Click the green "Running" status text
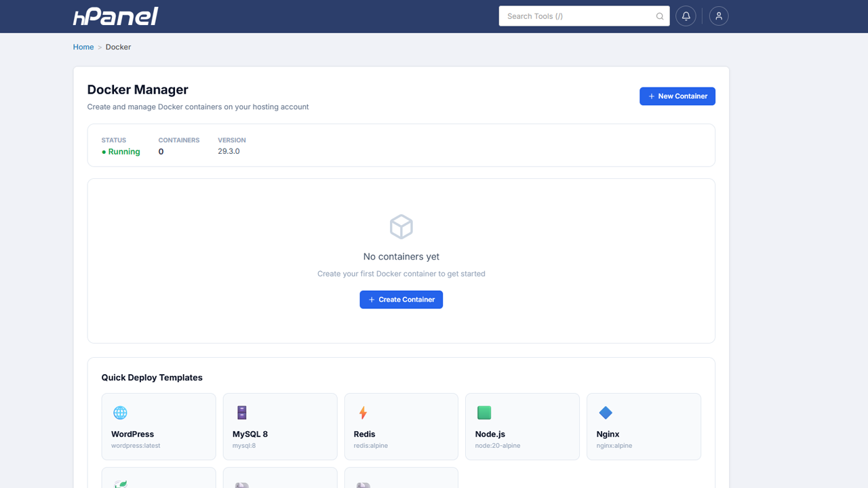868x488 pixels. point(121,152)
